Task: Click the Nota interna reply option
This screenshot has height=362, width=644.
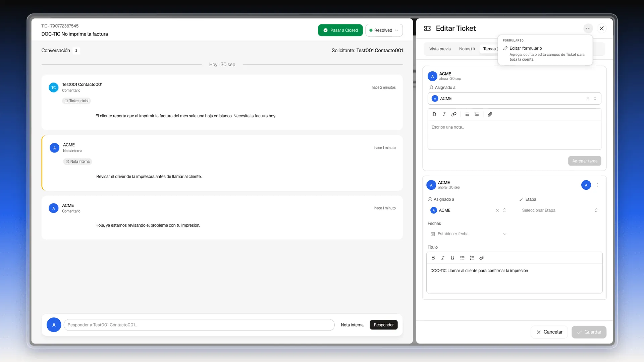Action: (x=352, y=325)
